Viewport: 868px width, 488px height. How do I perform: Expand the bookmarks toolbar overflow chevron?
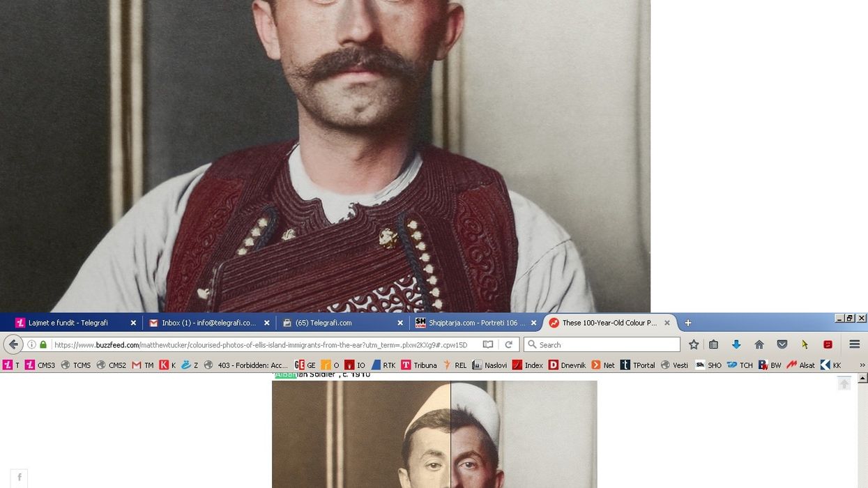[x=862, y=365]
